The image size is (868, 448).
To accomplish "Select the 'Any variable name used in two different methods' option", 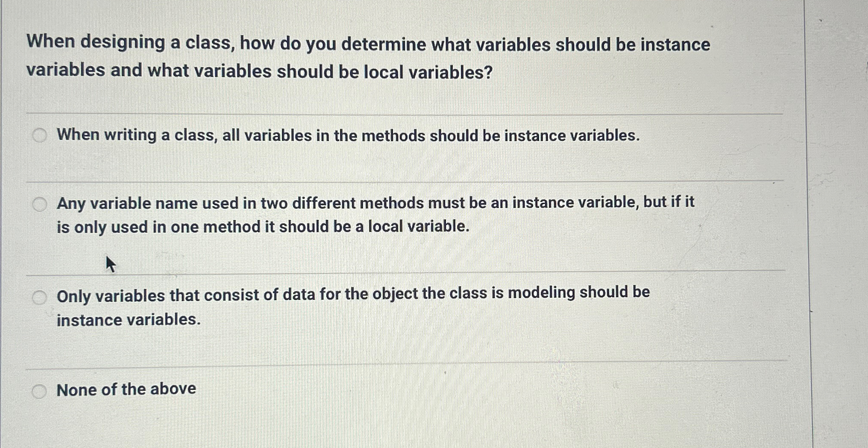I will point(40,204).
